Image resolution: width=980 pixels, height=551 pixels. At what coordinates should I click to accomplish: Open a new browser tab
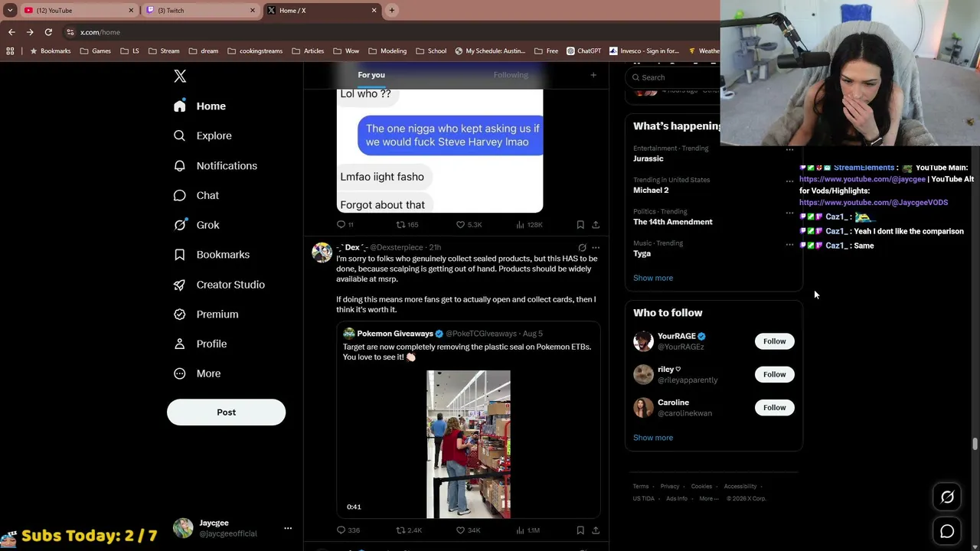pos(392,10)
